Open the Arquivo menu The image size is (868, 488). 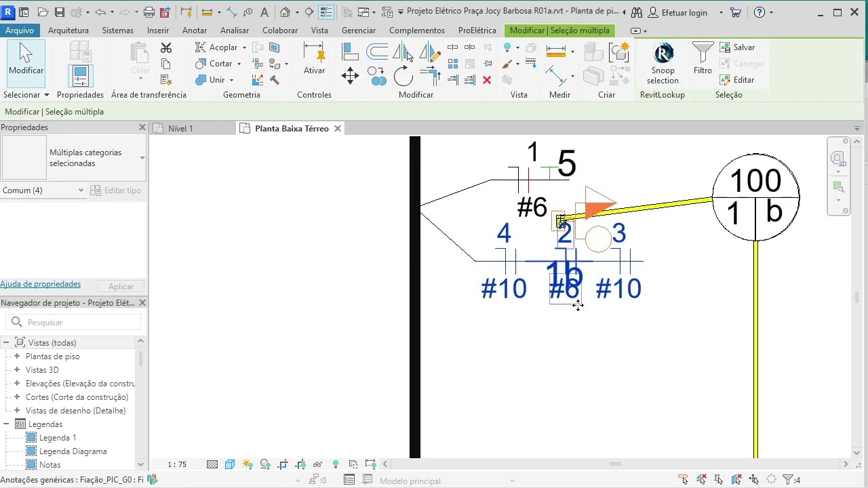(20, 30)
